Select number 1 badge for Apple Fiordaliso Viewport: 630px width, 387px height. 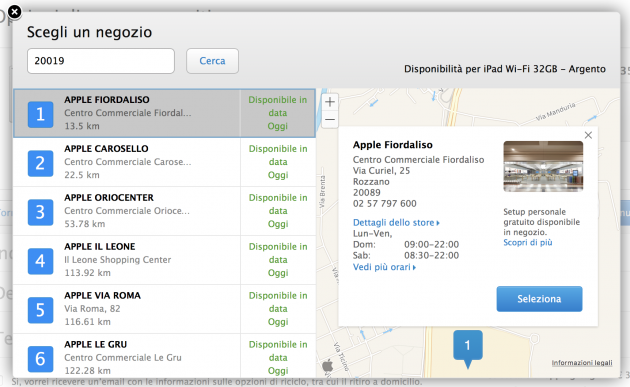tap(40, 115)
